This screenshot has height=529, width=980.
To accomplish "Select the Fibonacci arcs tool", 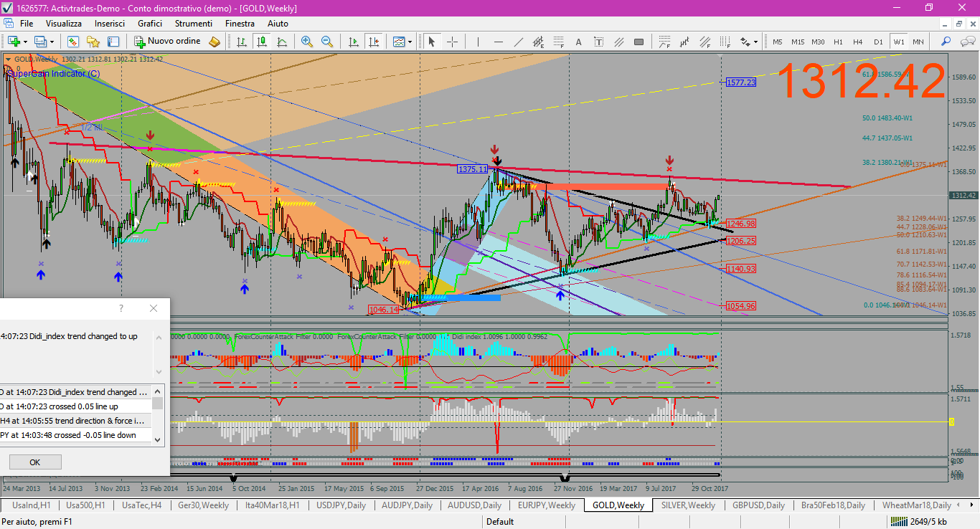I will [664, 42].
